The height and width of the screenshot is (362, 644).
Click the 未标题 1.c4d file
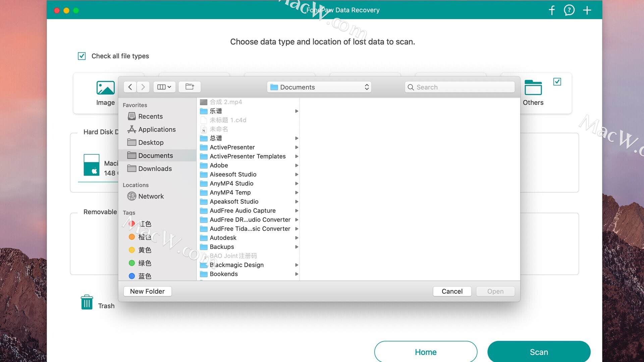point(248,120)
